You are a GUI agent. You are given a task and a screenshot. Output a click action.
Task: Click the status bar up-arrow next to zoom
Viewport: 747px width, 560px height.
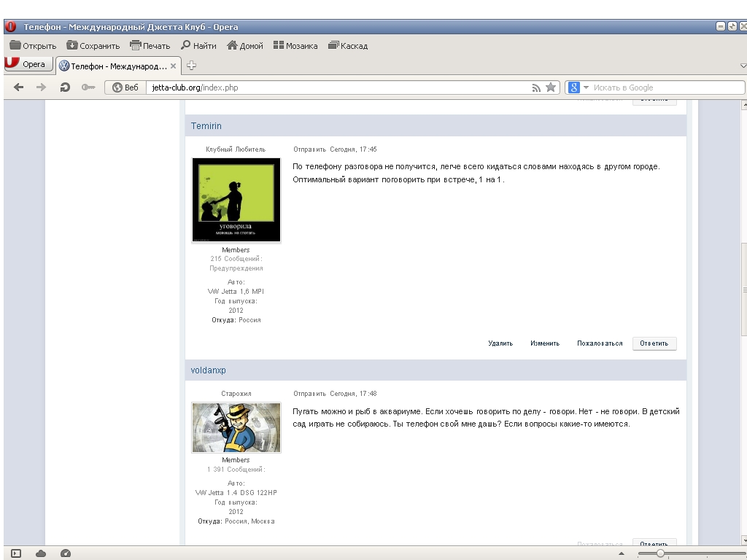pos(622,553)
